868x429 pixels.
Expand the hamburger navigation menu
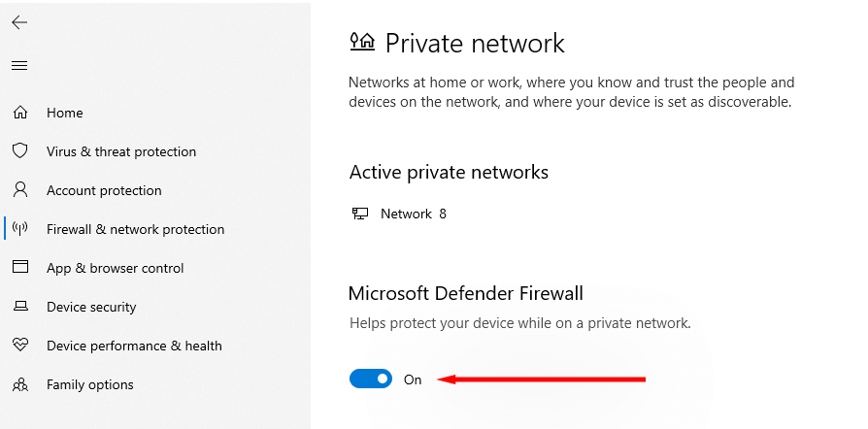(x=19, y=66)
